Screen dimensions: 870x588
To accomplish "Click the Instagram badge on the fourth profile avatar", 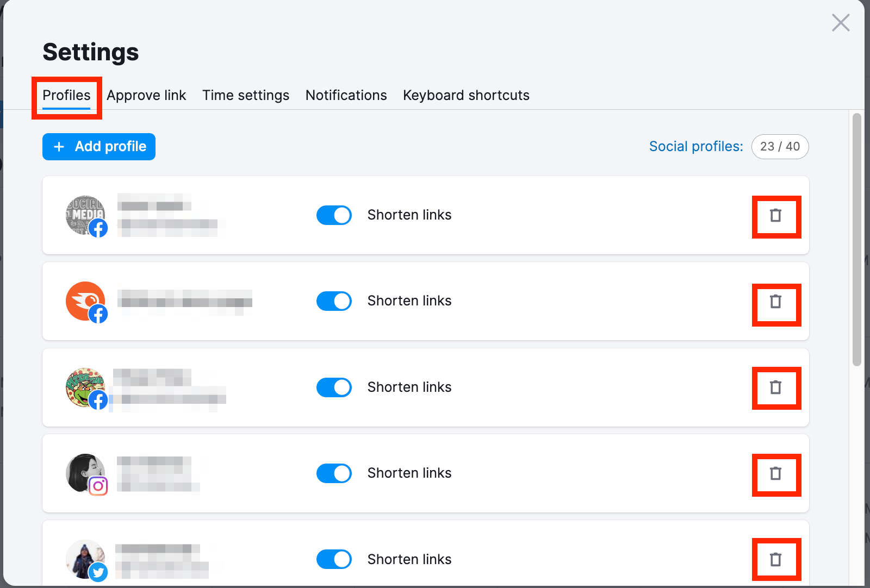I will click(99, 486).
